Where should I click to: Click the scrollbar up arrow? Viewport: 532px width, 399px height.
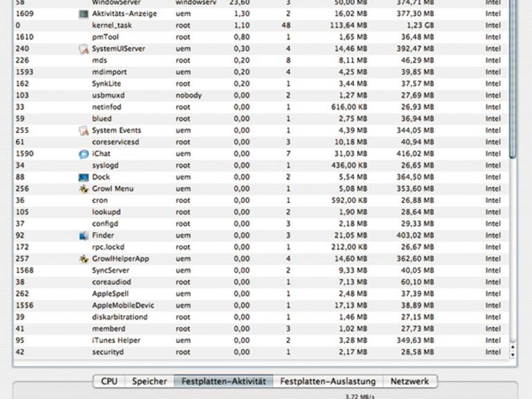pos(513,347)
